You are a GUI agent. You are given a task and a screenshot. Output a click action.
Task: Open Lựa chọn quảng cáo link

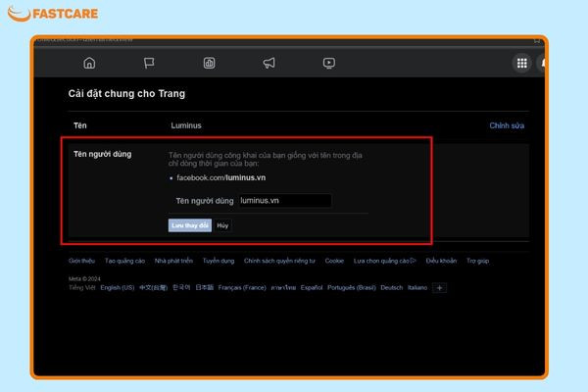(x=385, y=261)
